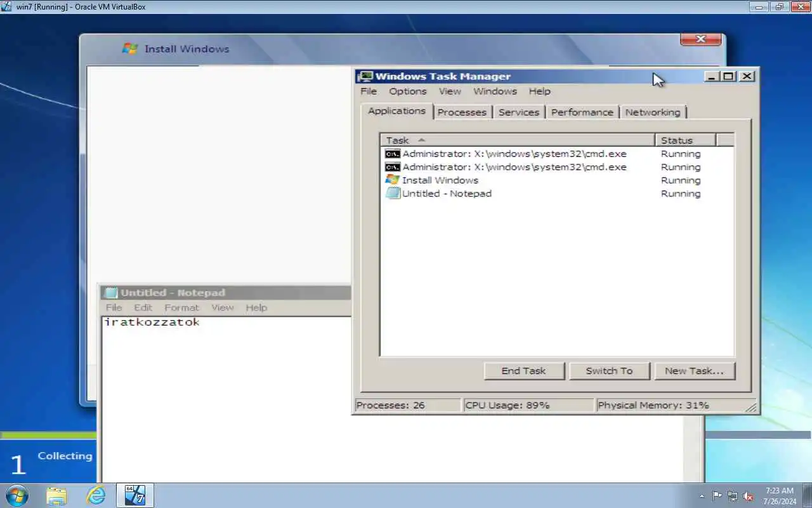This screenshot has width=812, height=508.
Task: Open Notepad Format menu
Action: (181, 307)
